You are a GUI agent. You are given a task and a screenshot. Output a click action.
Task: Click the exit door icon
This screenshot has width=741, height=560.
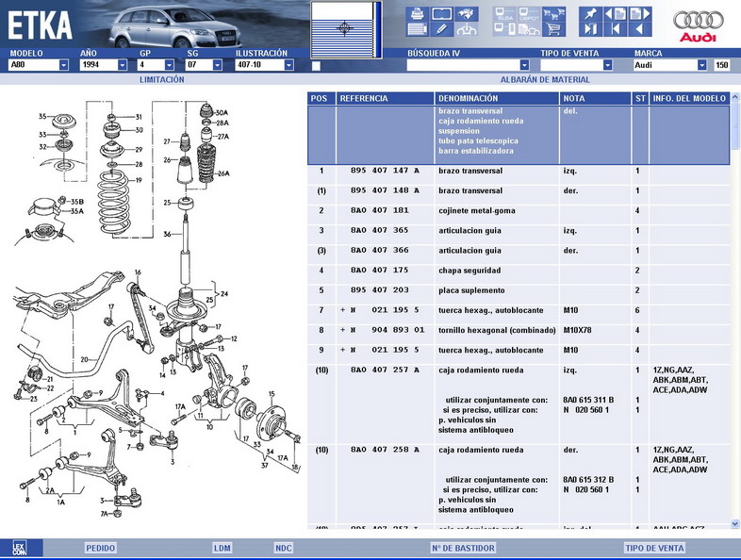pyautogui.click(x=590, y=29)
